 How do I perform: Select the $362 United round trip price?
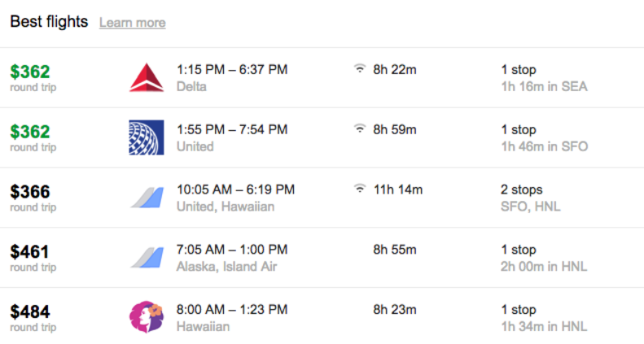(x=30, y=132)
